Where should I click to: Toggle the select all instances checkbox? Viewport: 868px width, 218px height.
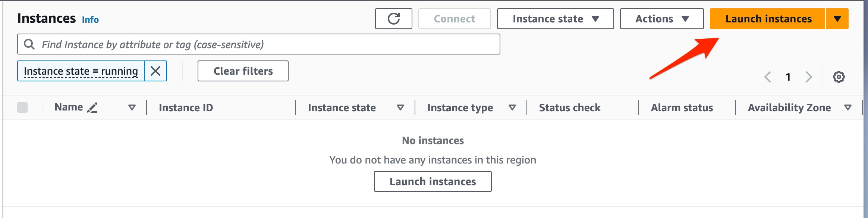pyautogui.click(x=22, y=108)
